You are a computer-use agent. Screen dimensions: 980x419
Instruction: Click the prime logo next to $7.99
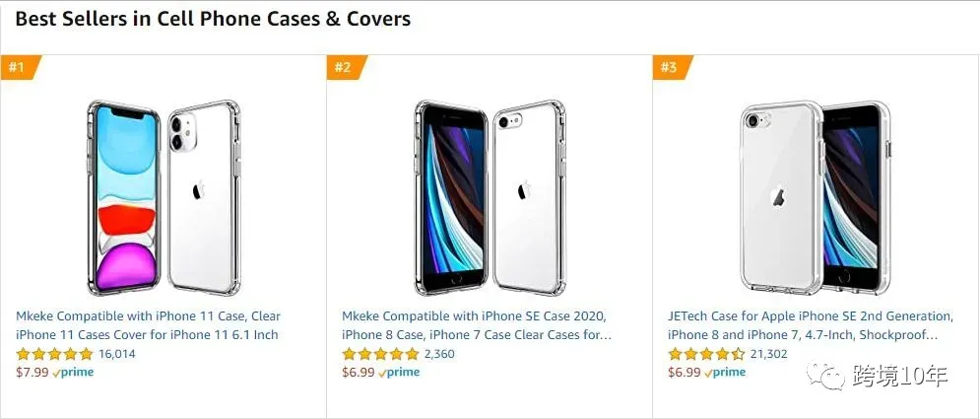pos(73,373)
